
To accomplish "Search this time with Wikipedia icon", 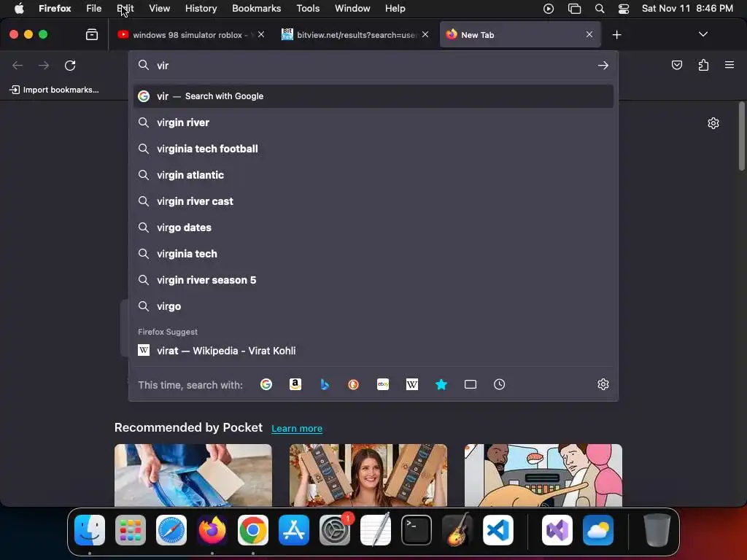I will click(x=412, y=384).
